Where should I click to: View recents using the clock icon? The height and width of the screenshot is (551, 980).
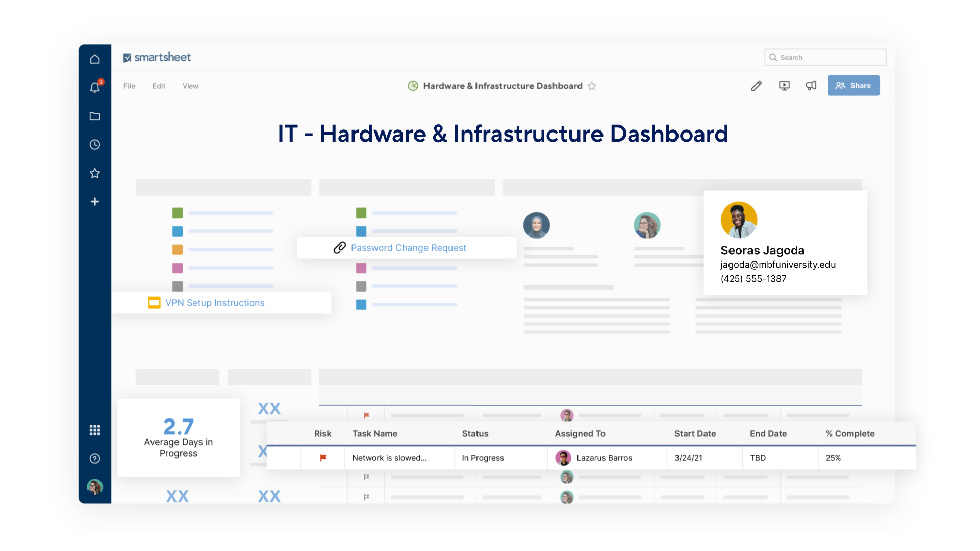coord(95,145)
